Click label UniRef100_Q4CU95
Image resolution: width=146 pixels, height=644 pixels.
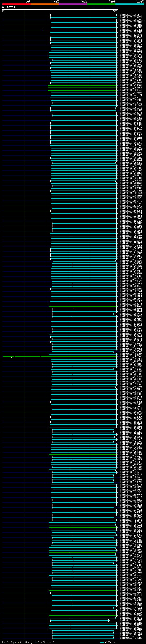coord(131,226)
